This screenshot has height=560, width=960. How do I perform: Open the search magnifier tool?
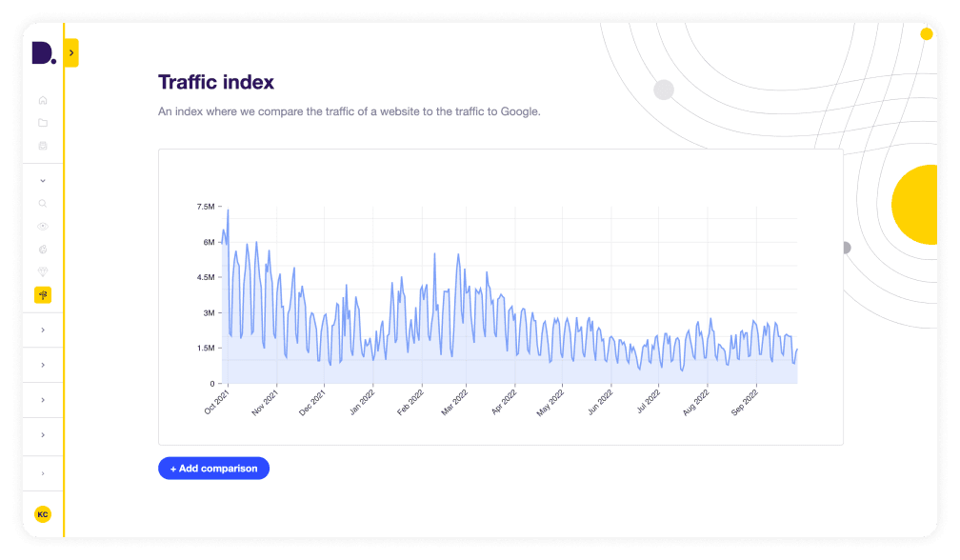[43, 203]
